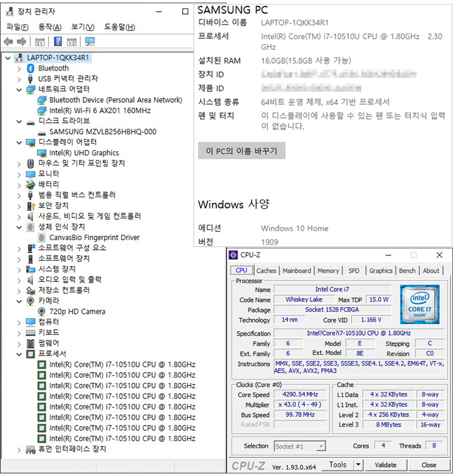Click the Validate button in CPU-Z
Viewport: 453px width, 476px height.
pos(386,465)
